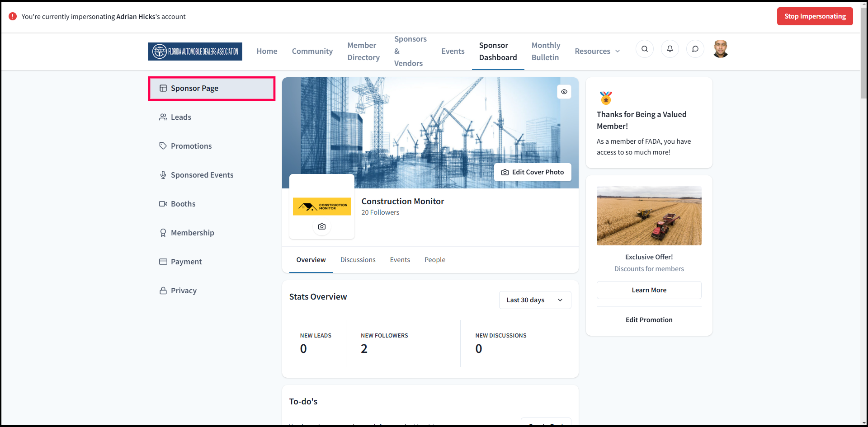
Task: Open Monthly Bulletin in top navigation
Action: [546, 51]
